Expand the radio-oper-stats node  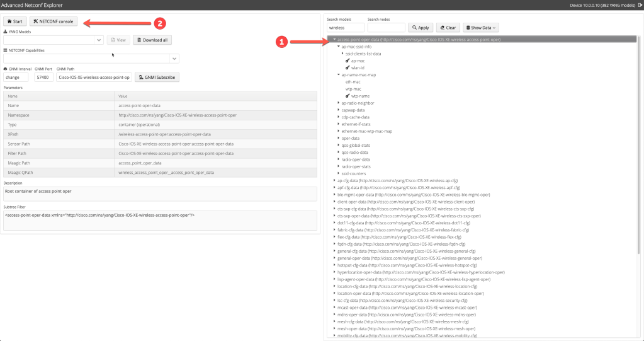338,166
